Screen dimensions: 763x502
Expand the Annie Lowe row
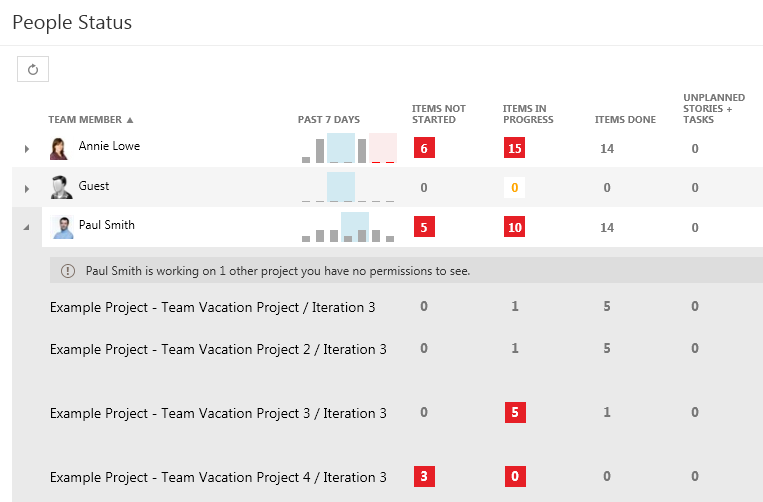pos(27,149)
